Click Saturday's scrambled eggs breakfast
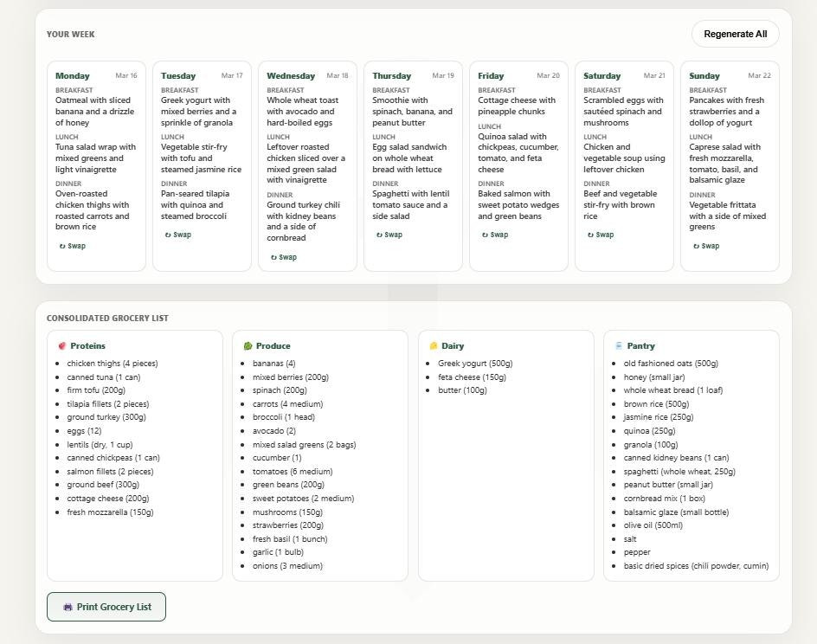The image size is (817, 644). pyautogui.click(x=623, y=112)
